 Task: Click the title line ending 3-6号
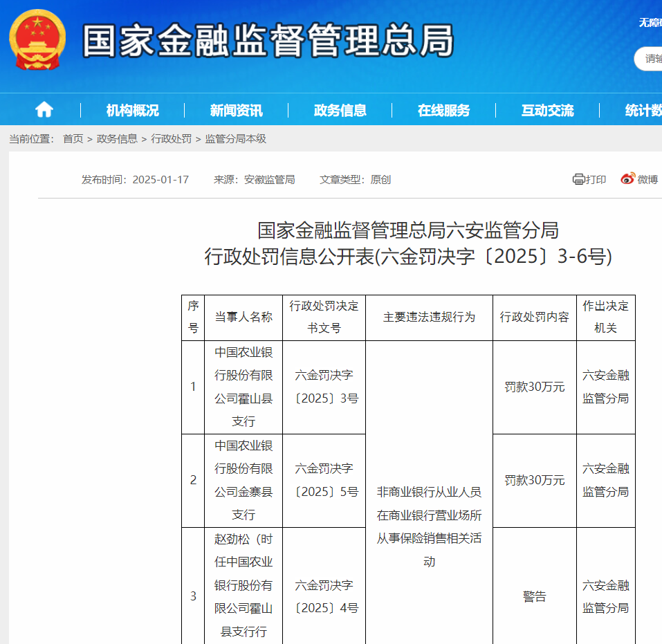click(x=408, y=257)
